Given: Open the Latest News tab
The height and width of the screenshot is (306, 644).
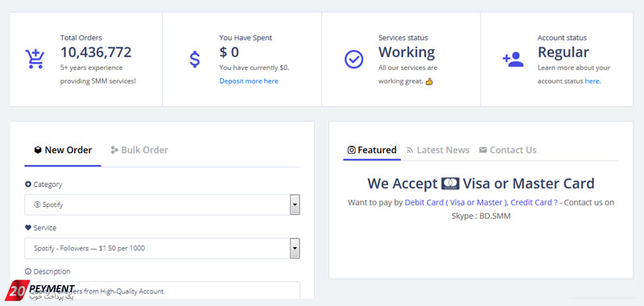Looking at the screenshot, I should (x=438, y=150).
